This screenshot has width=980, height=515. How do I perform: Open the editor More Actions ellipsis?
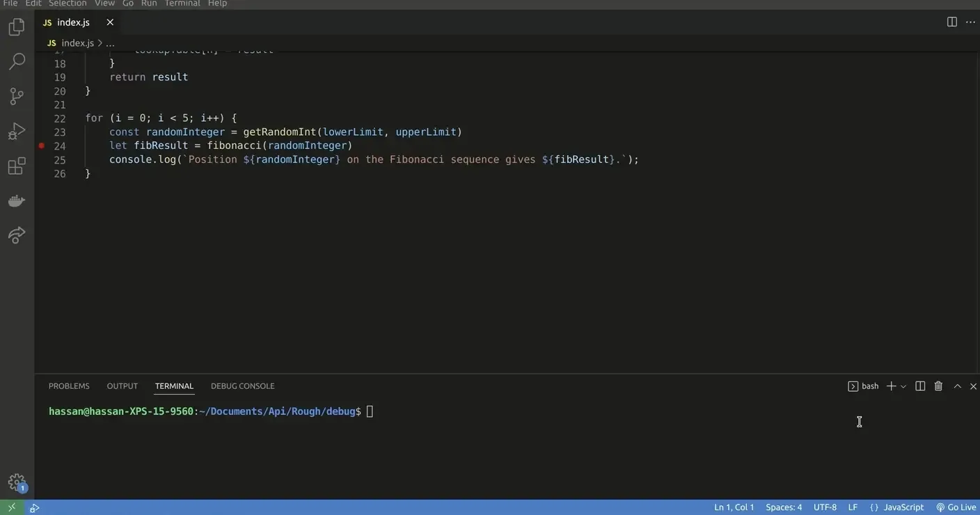pyautogui.click(x=971, y=22)
